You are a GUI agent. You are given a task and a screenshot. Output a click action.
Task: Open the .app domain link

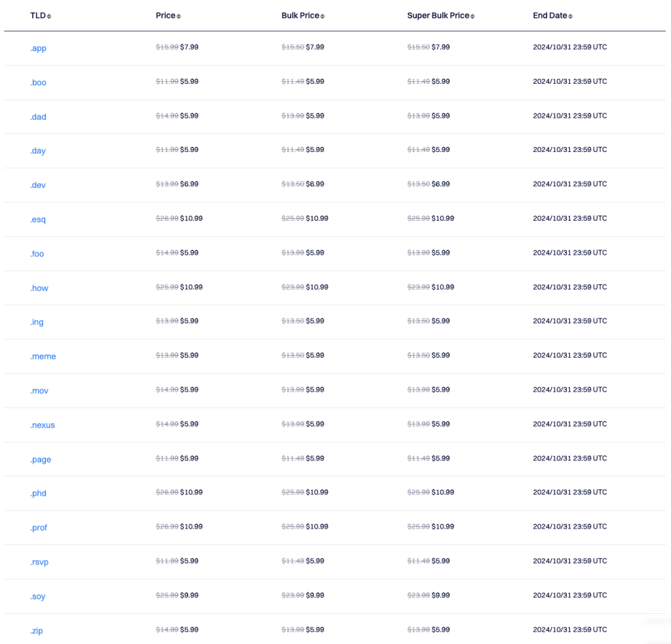tap(38, 48)
